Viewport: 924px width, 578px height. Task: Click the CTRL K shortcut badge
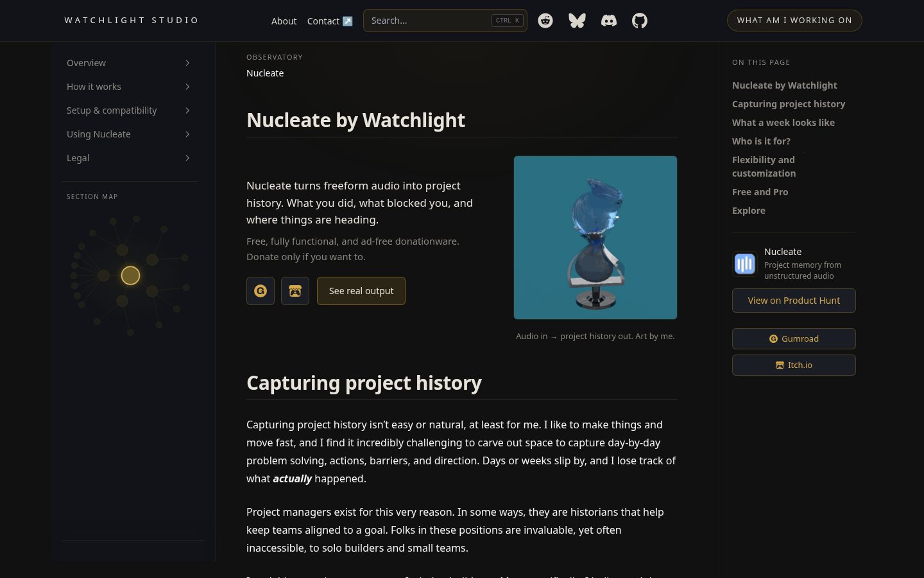[508, 21]
